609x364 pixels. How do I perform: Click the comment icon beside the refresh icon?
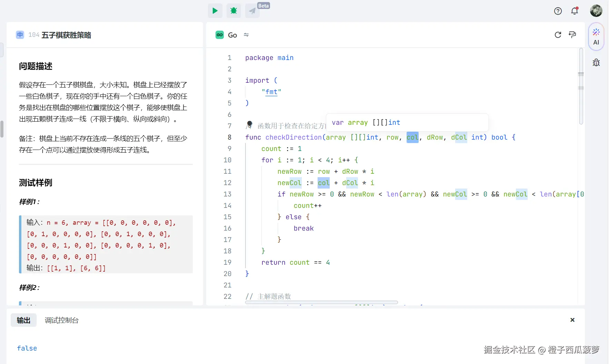(572, 35)
